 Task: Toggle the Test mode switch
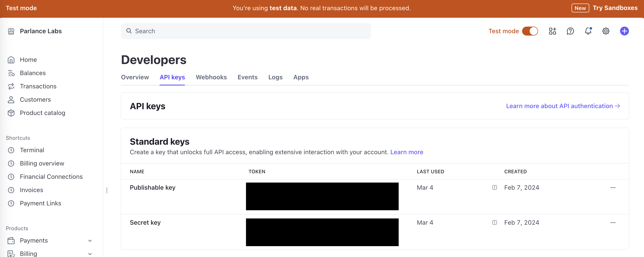[x=530, y=31]
